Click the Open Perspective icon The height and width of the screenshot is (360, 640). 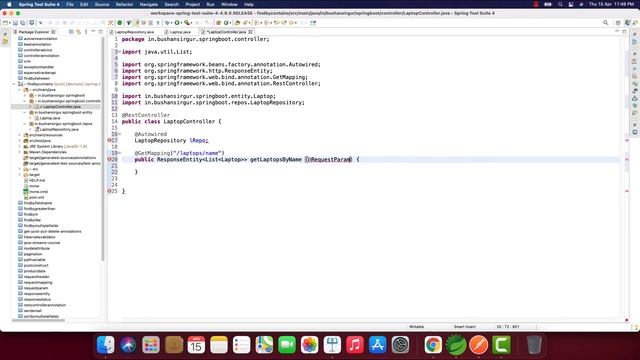tap(618, 23)
